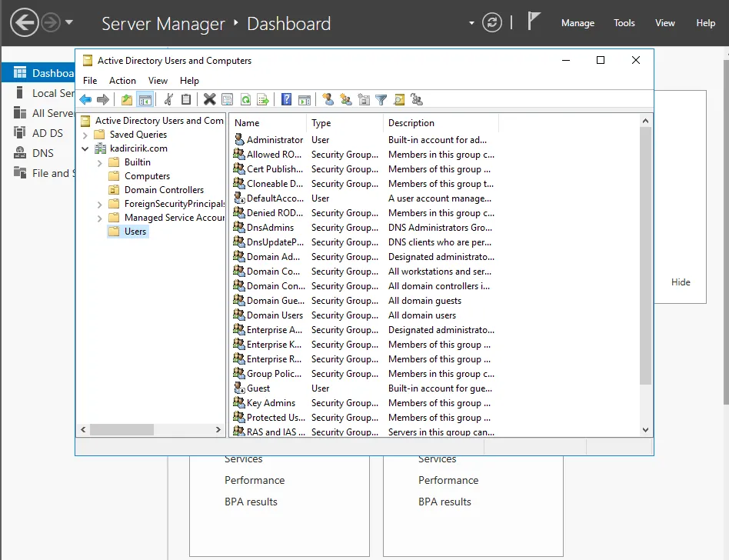Screen dimensions: 729x560
Task: Sort list by Type column header
Action: [x=345, y=123]
